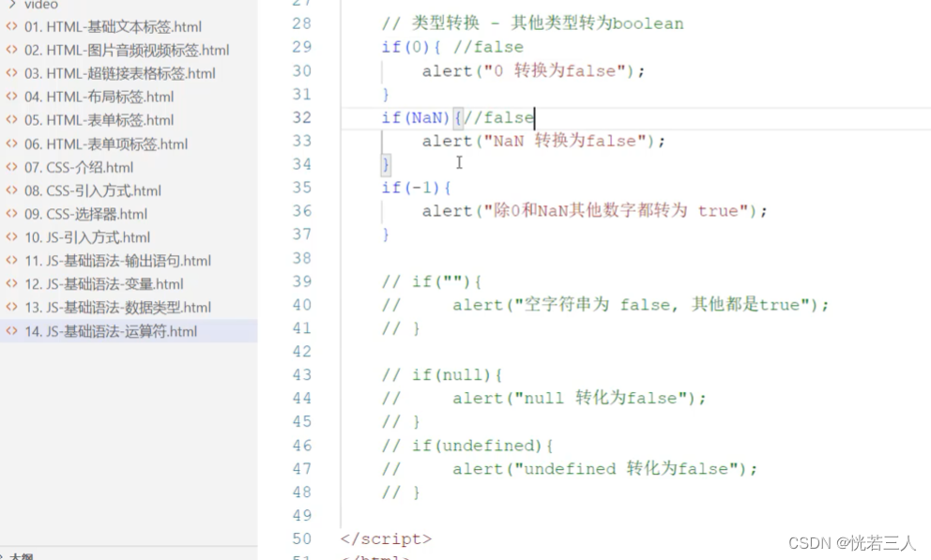
Task: Click commented line '// if(null){'
Action: [442, 375]
